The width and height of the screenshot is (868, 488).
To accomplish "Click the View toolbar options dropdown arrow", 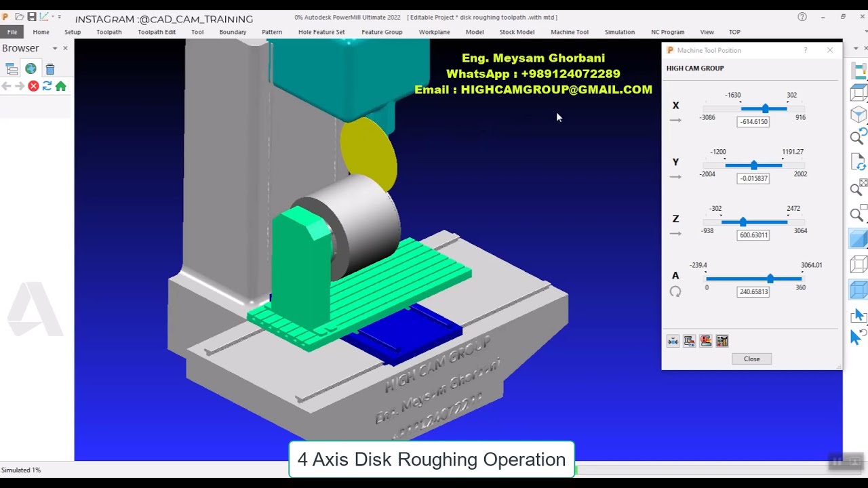I will point(856,48).
